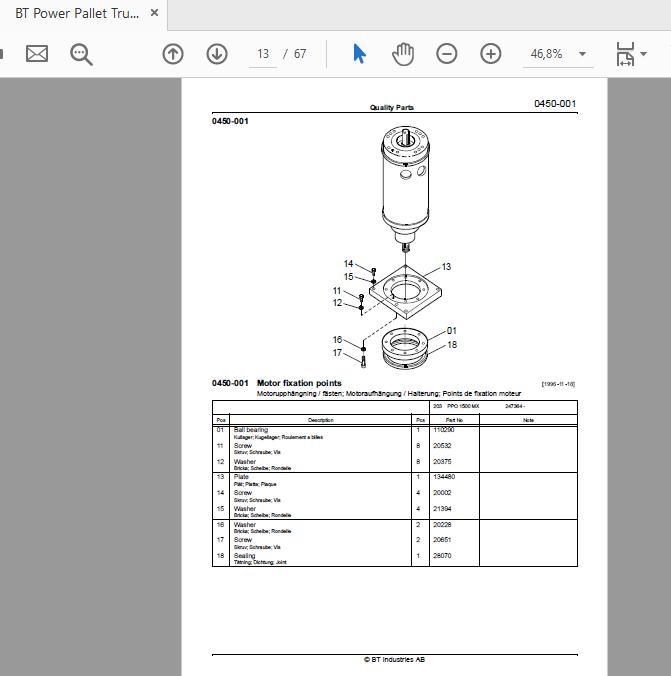
Task: Click the email envelope icon
Action: [x=37, y=54]
